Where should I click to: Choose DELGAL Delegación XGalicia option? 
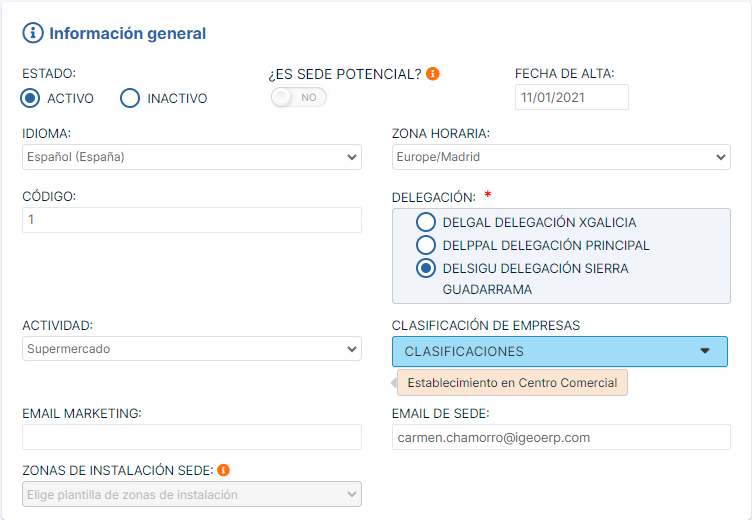click(426, 222)
